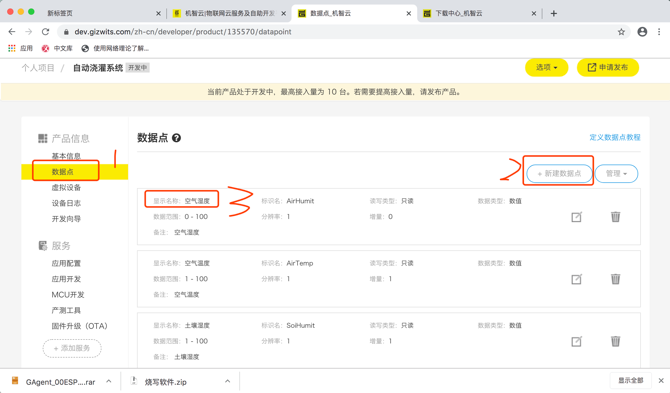
Task: Switch to the 新标签页 tab
Action: pyautogui.click(x=60, y=13)
